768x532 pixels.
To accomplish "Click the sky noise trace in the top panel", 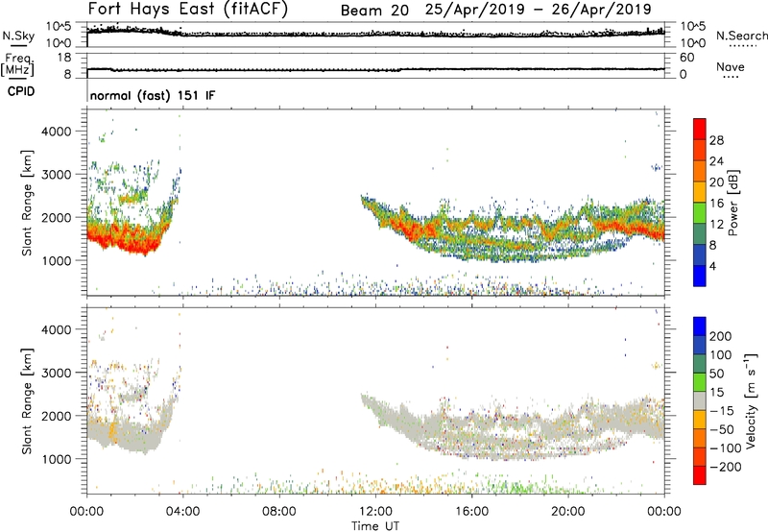I will coord(375,35).
